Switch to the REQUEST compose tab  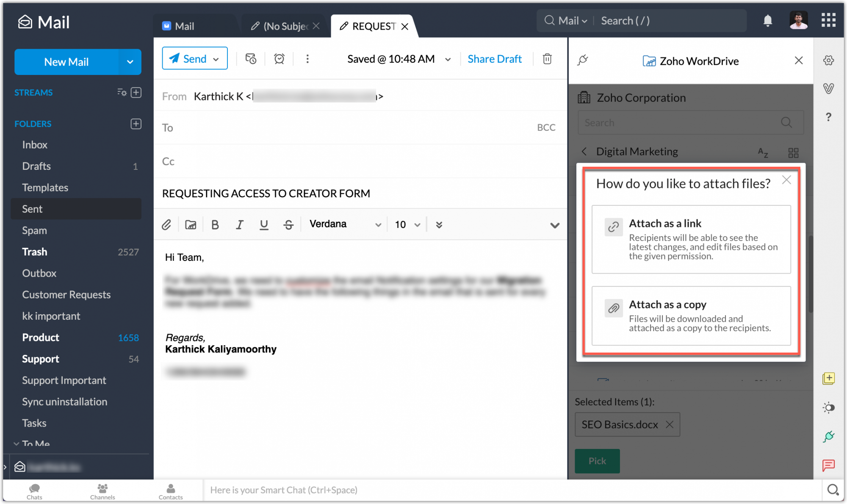pyautogui.click(x=371, y=26)
